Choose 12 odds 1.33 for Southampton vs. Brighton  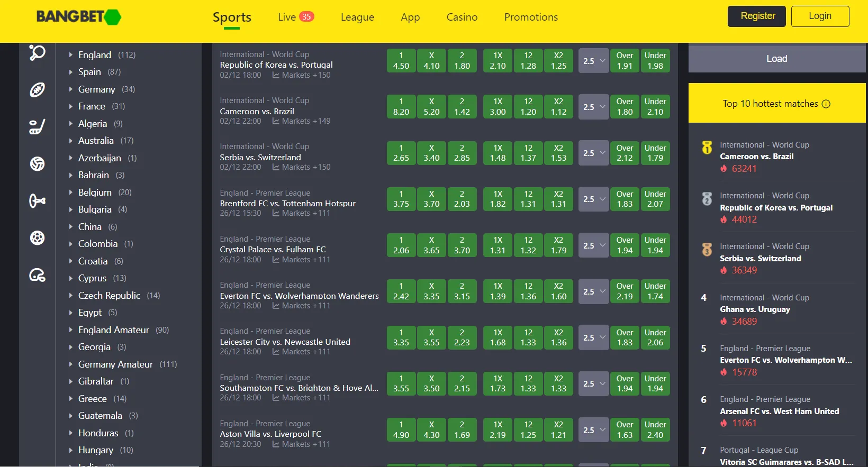[528, 384]
